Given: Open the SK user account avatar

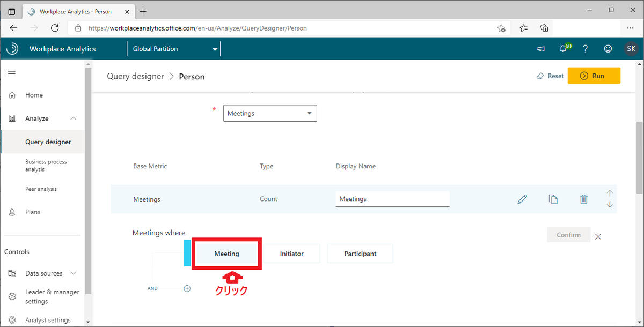Looking at the screenshot, I should coord(631,49).
